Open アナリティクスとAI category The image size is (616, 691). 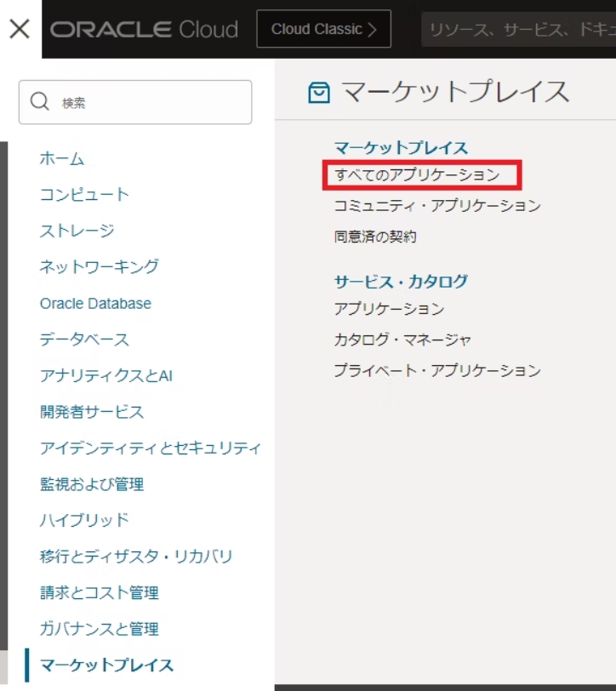[x=106, y=375]
